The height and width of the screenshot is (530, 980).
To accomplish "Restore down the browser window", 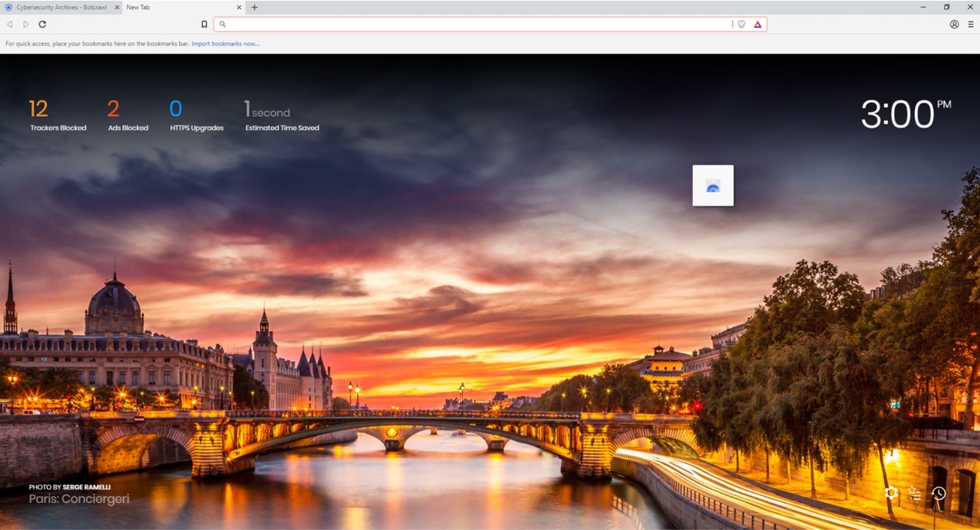I will coord(947,7).
